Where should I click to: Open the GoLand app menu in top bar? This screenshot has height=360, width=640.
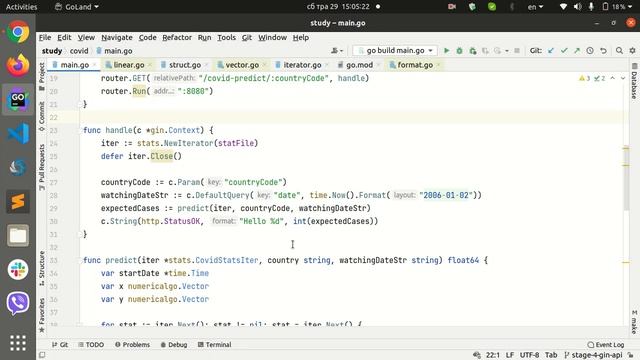[77, 7]
